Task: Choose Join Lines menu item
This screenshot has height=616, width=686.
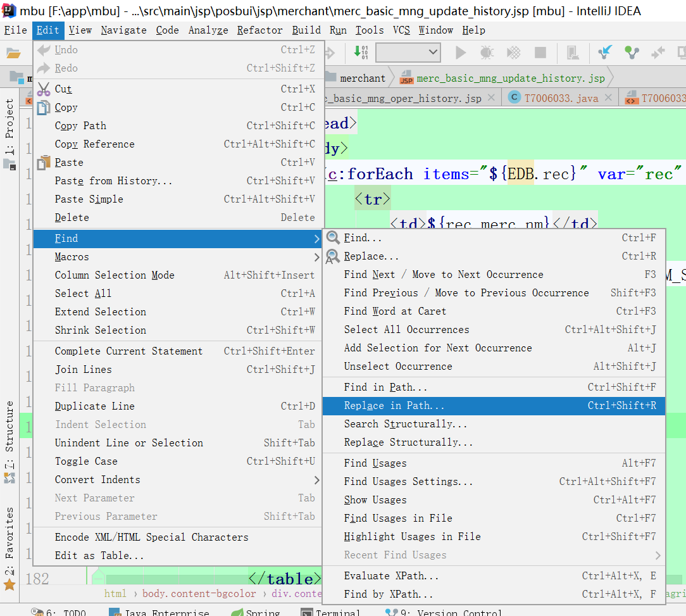Action: point(178,370)
